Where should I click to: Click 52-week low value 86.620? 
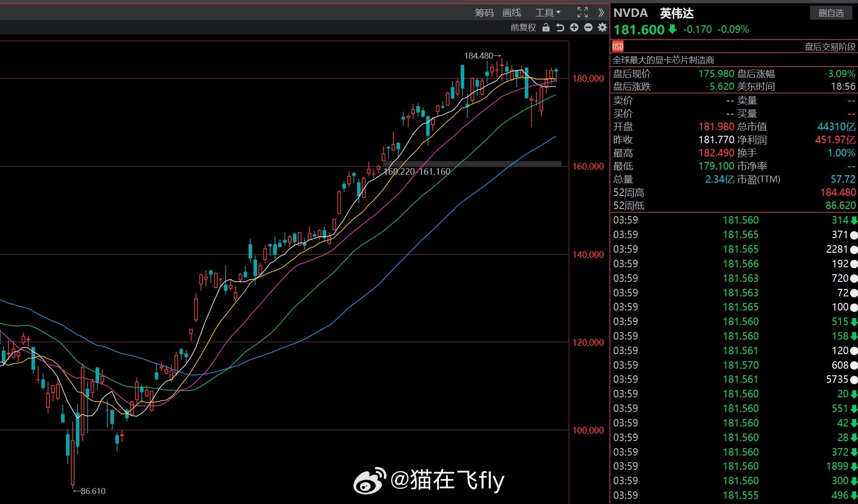[841, 206]
